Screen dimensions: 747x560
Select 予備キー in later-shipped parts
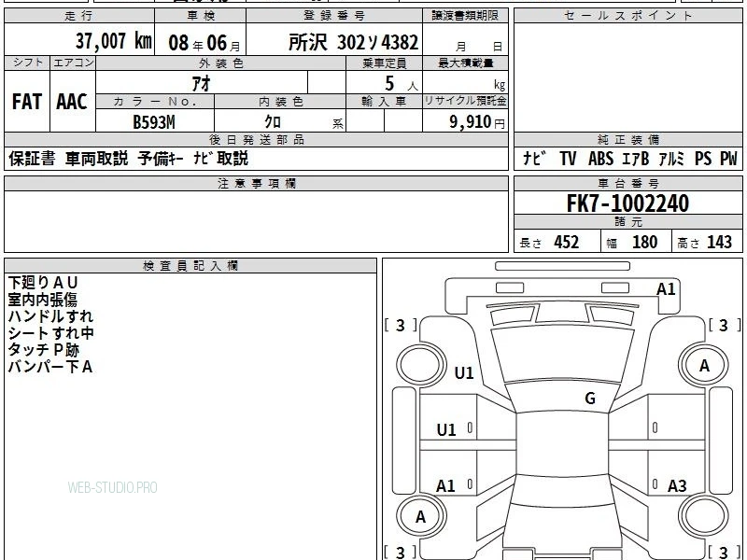161,158
